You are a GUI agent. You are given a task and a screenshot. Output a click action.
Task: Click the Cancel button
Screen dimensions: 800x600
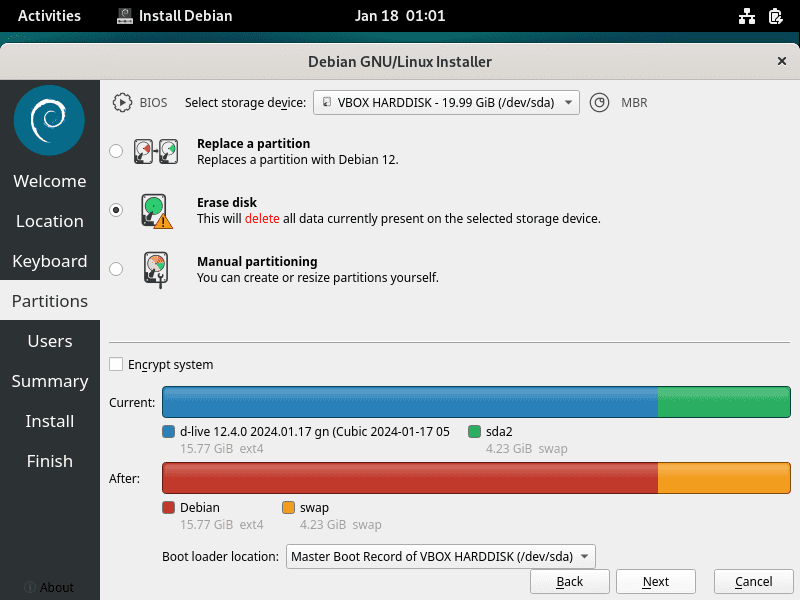(754, 582)
